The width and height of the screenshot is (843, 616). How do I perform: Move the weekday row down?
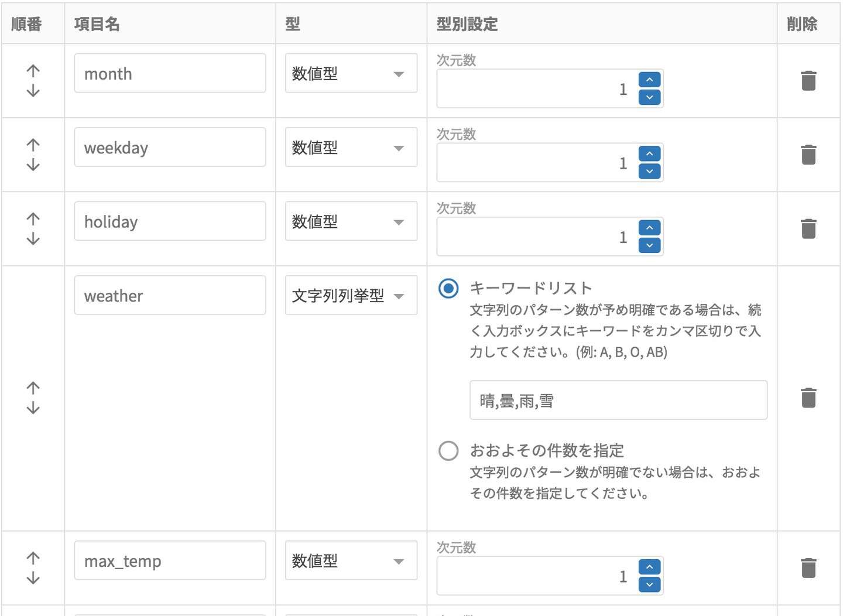tap(33, 165)
